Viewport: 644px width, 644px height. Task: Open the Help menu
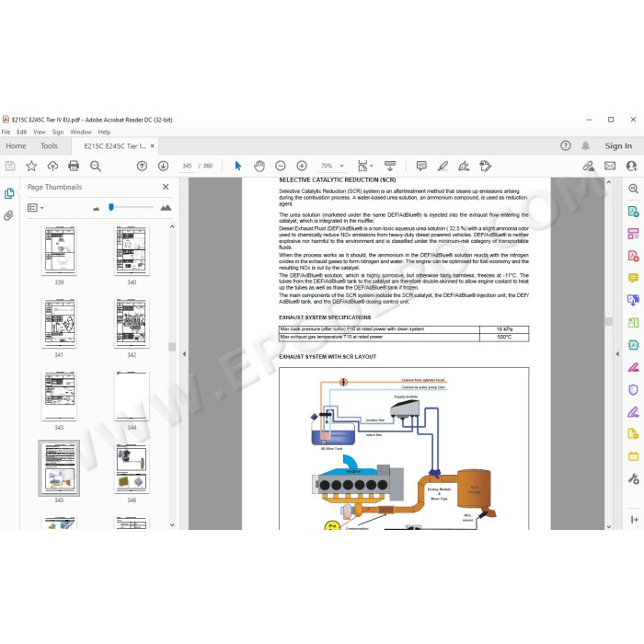coord(104,132)
